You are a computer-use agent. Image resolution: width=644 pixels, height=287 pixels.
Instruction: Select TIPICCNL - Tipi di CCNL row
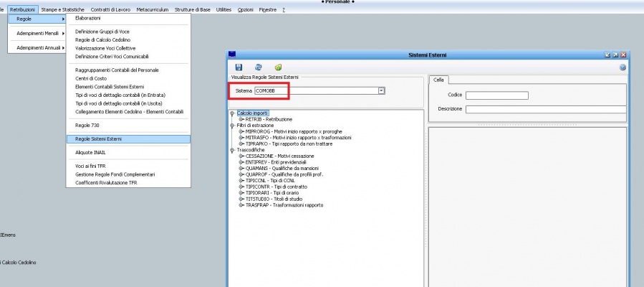click(271, 181)
